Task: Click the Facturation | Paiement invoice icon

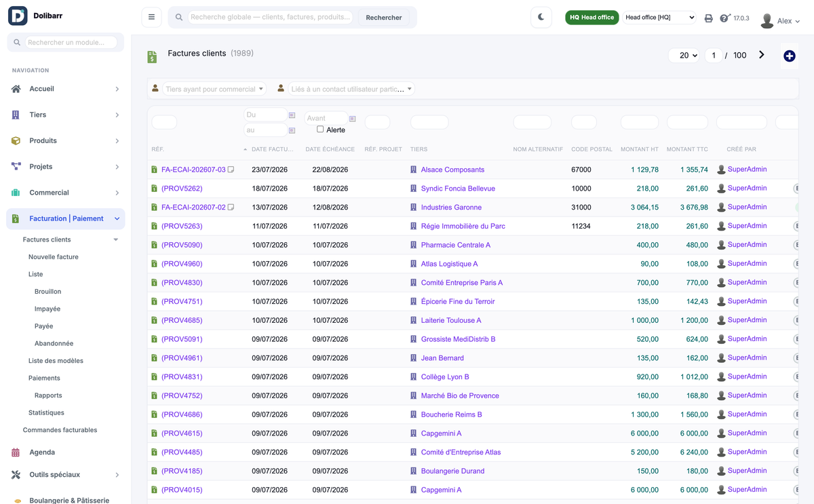Action: tap(16, 218)
